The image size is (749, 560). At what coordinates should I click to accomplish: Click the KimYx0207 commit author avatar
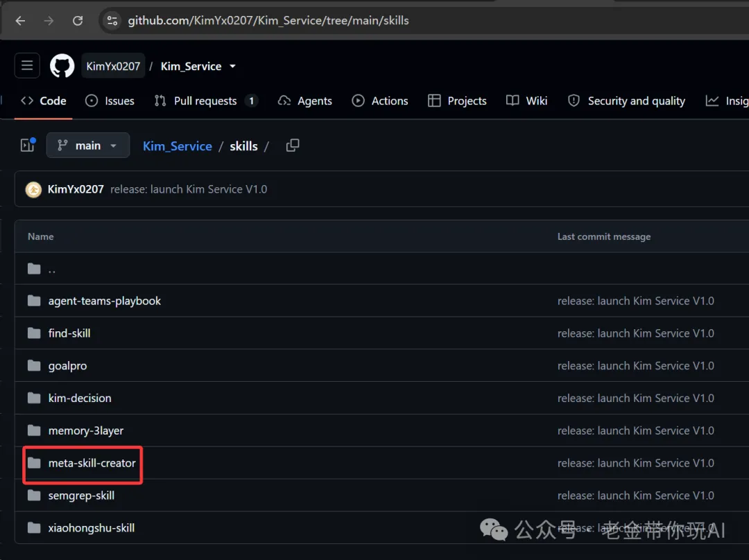[x=33, y=189]
